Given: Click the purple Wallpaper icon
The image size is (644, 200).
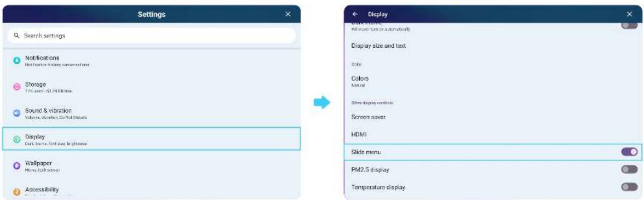Looking at the screenshot, I should [17, 165].
